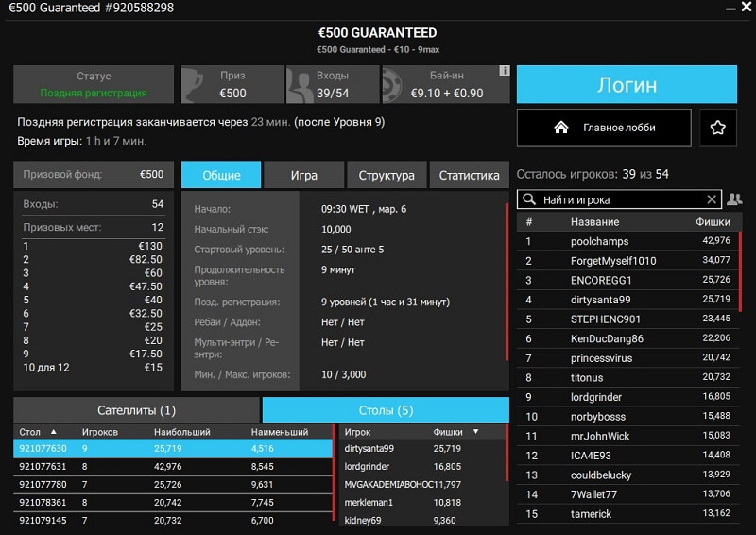Click the magnifier icon in player search
The width and height of the screenshot is (756, 535).
pos(529,199)
